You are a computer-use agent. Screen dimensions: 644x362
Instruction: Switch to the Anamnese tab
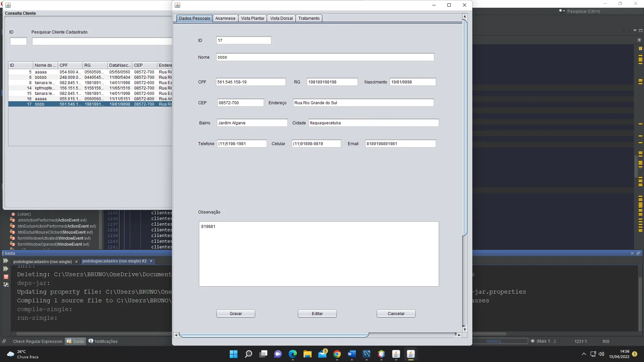(x=225, y=18)
